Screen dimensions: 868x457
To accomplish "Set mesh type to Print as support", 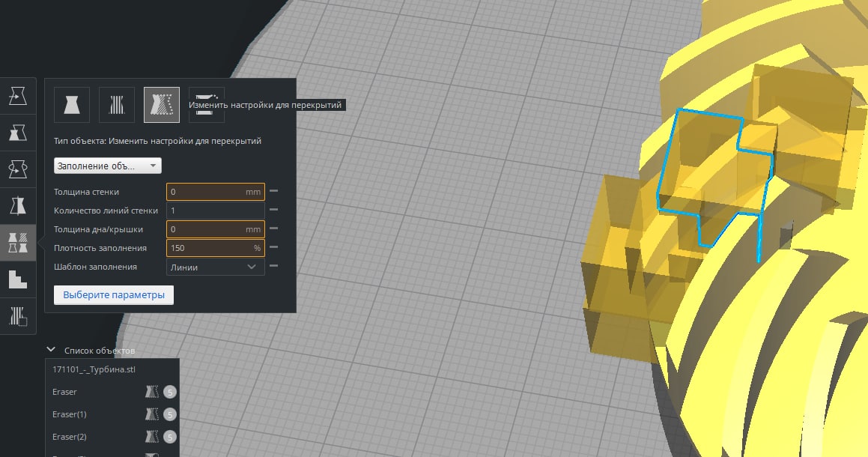I will tap(117, 105).
